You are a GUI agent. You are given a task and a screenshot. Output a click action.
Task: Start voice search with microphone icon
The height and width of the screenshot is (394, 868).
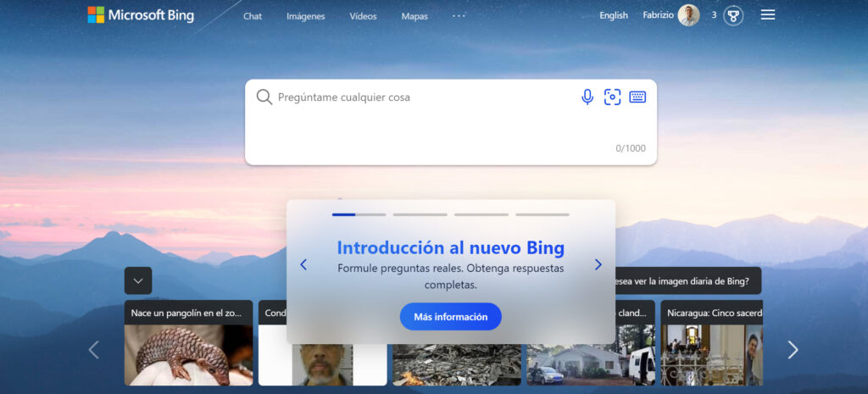tap(587, 97)
